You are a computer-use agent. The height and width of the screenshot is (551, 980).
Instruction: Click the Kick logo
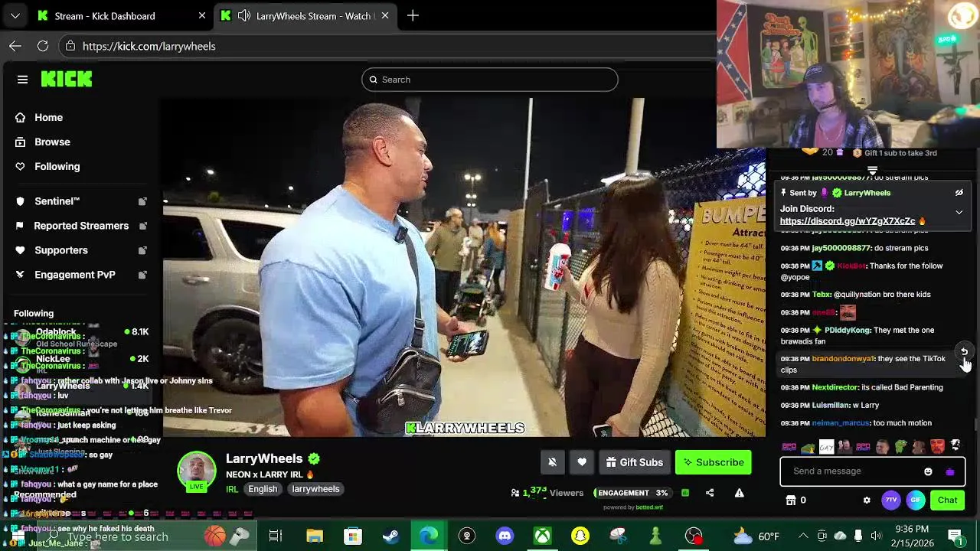point(67,80)
